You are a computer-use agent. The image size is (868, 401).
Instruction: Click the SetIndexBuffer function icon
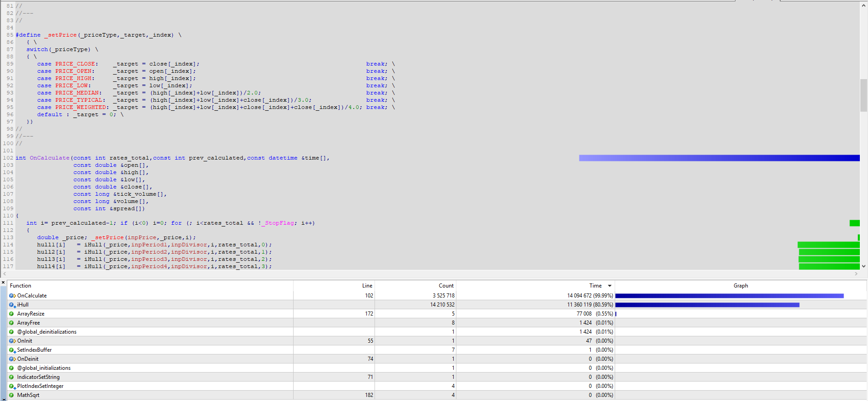coord(12,350)
